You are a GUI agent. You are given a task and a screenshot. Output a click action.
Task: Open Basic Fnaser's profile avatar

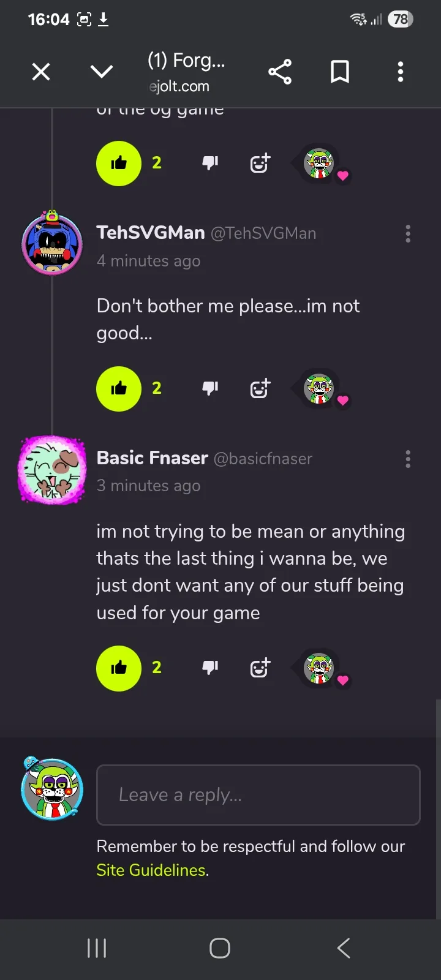pyautogui.click(x=52, y=470)
